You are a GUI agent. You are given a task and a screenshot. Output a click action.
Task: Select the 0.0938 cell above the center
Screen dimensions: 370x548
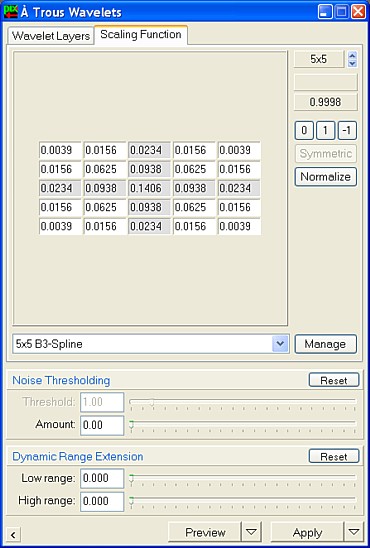pyautogui.click(x=150, y=170)
